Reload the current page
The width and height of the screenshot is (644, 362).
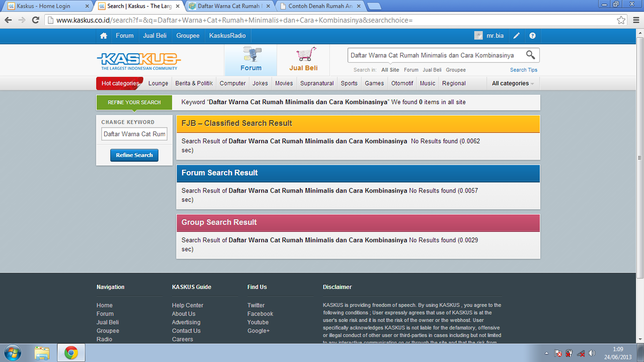(35, 20)
